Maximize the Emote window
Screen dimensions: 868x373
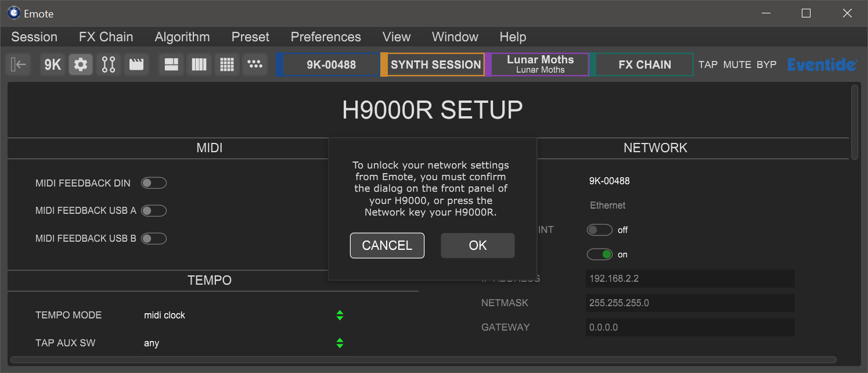(806, 13)
